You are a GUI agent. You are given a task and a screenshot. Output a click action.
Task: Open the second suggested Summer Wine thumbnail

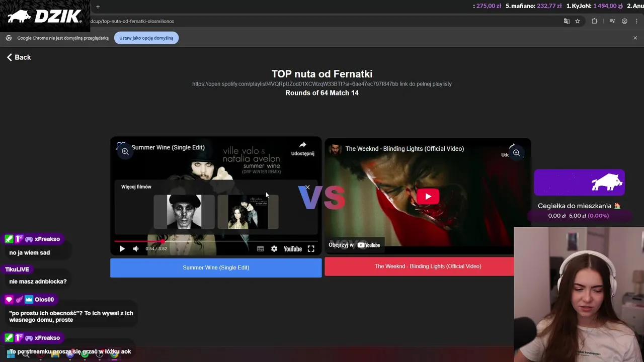tap(248, 212)
